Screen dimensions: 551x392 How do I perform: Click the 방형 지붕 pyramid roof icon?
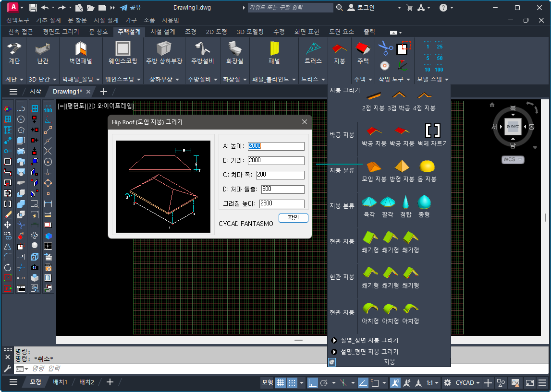pyautogui.click(x=402, y=170)
